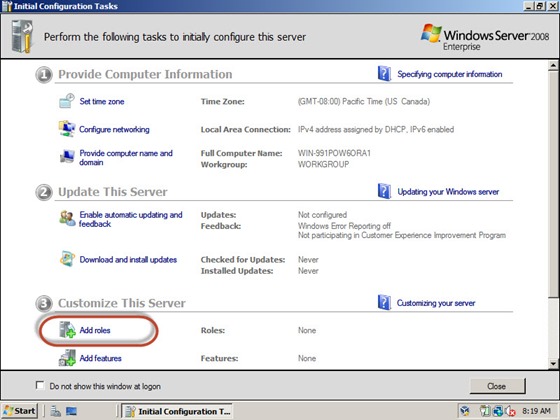The height and width of the screenshot is (420, 560).
Task: Launch Server Manager from the quick launch
Action: (x=55, y=411)
